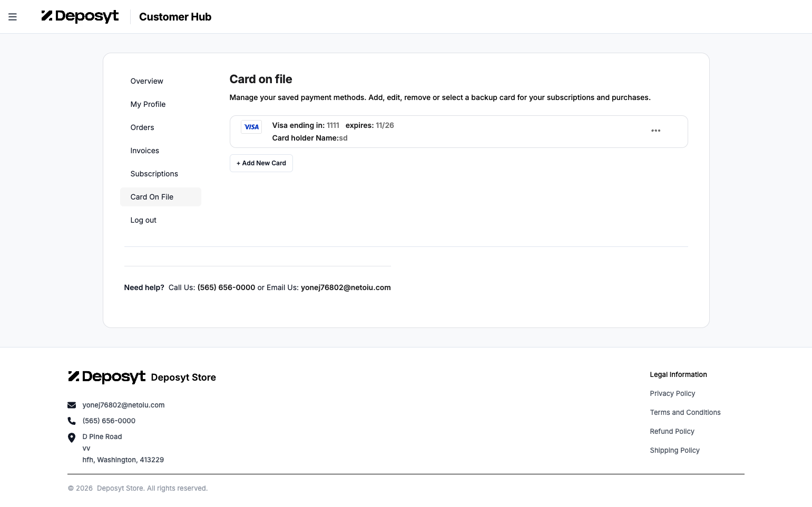This screenshot has width=812, height=507.
Task: Click the Visa ending in 1111 text
Action: coord(306,125)
